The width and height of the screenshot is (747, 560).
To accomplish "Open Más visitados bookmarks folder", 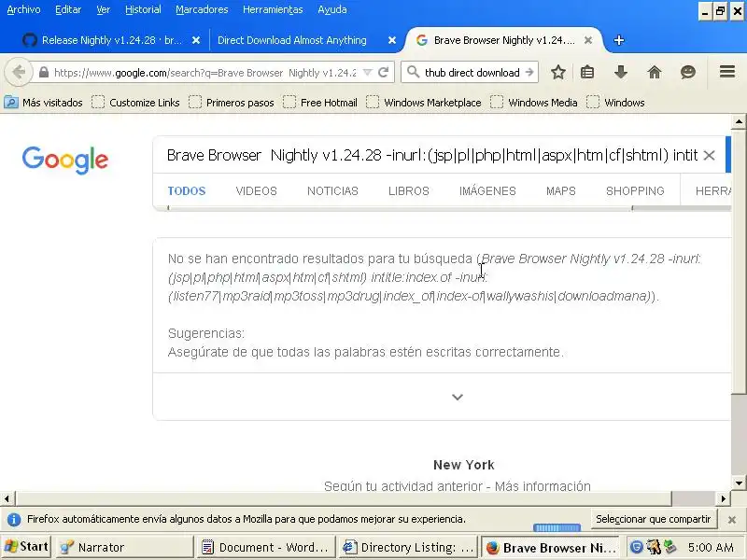I will (43, 103).
